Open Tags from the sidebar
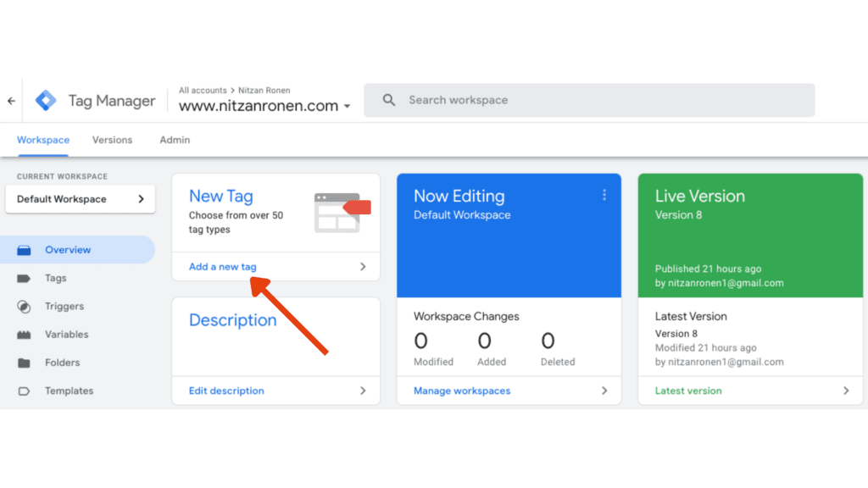Image resolution: width=868 pixels, height=488 pixels. [55, 278]
